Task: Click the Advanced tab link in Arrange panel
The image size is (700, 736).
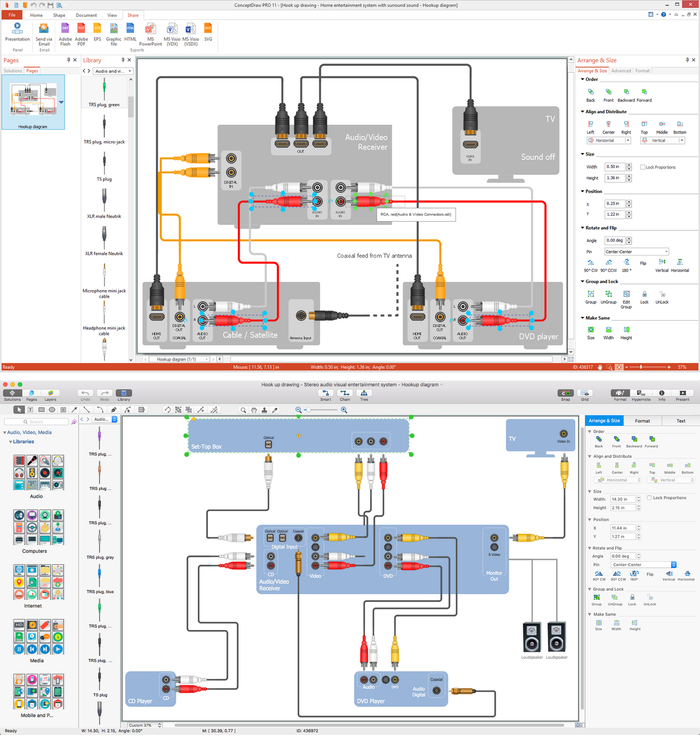Action: [621, 71]
